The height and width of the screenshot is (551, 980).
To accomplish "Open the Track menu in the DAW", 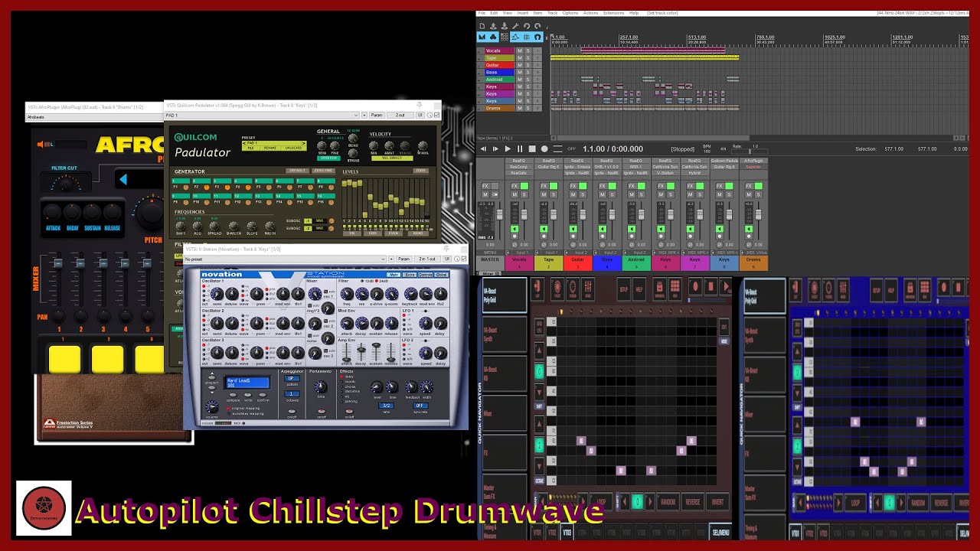I will [552, 13].
